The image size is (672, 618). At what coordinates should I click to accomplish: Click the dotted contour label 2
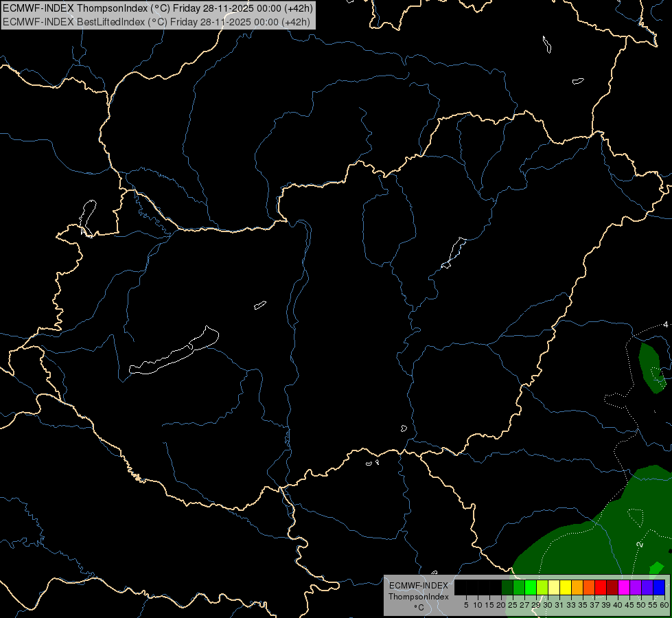point(640,545)
